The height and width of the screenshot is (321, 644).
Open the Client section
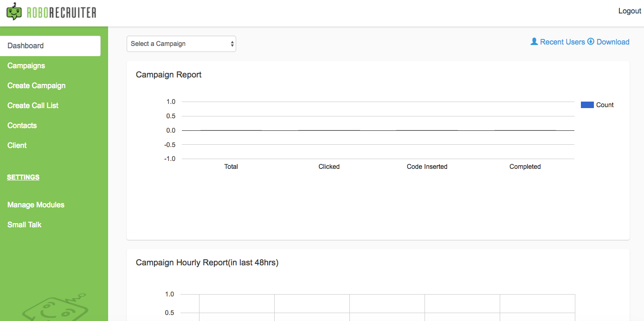17,146
